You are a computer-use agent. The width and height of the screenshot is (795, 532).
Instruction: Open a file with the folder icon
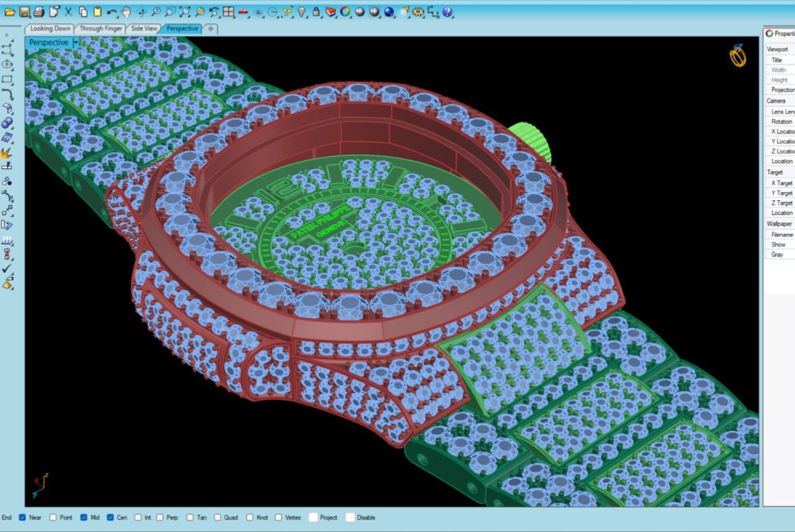(10, 12)
